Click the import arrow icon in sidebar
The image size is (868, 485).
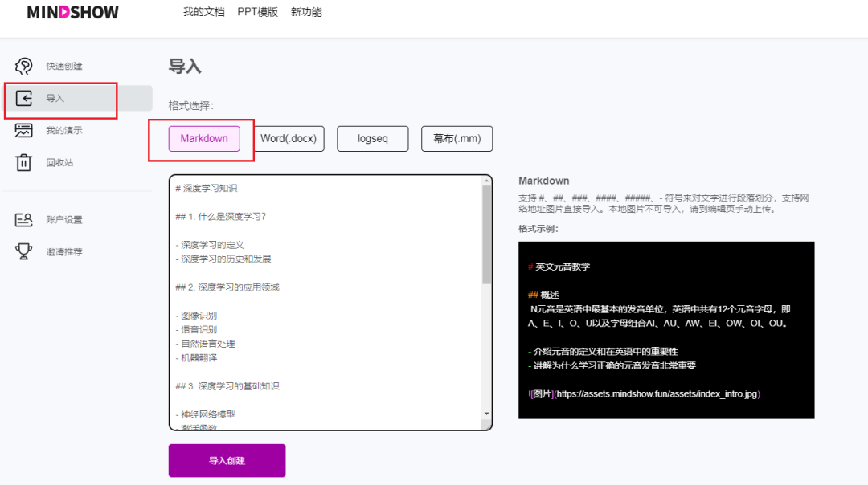coord(24,98)
